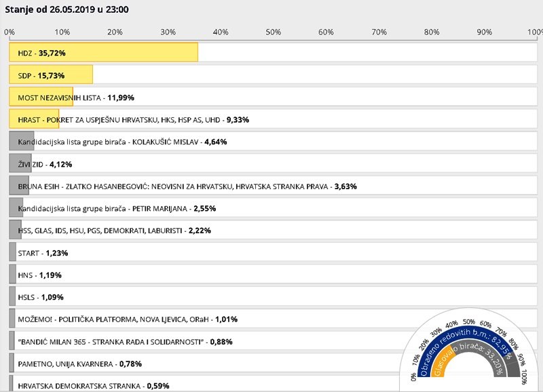Select the HRAST coalition 9,33% bar

tap(34, 119)
